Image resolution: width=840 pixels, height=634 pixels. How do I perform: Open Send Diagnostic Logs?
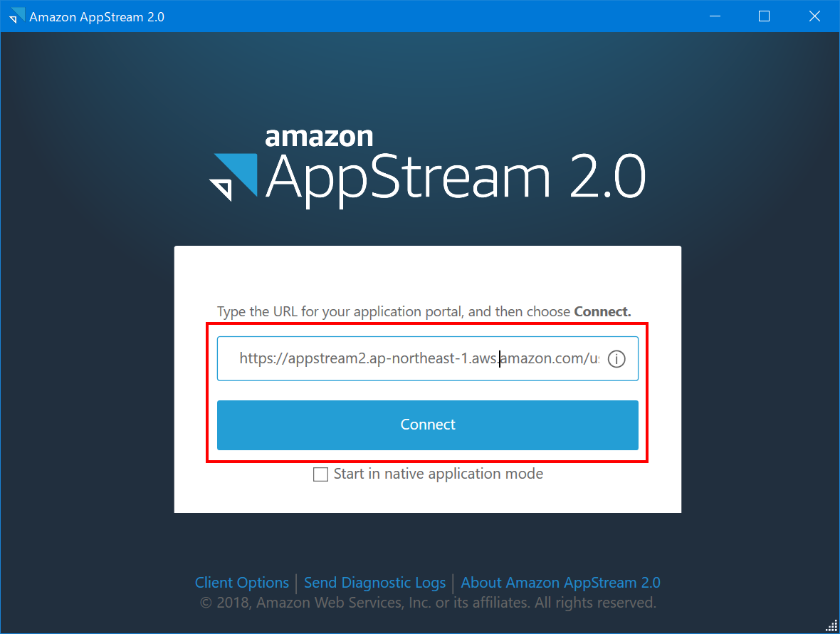click(374, 582)
